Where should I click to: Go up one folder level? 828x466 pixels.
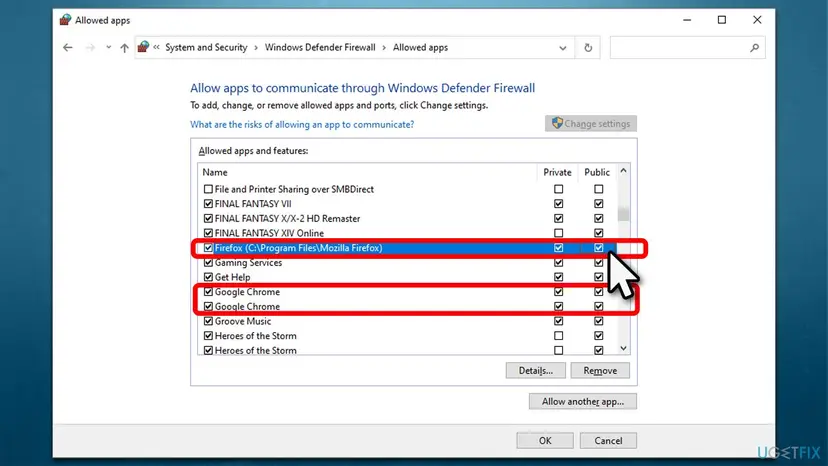pos(124,48)
